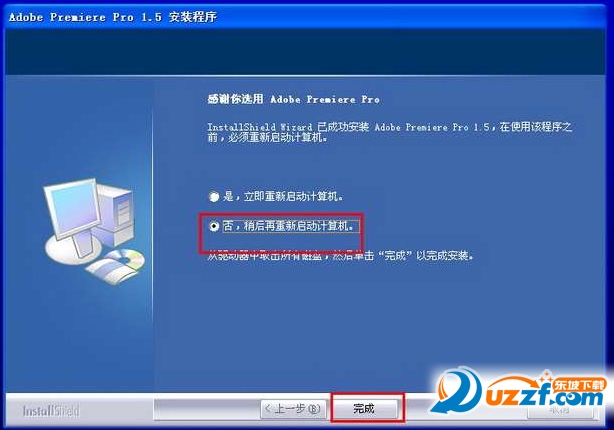The image size is (614, 430).
Task: Go back with the 上一步(B) button
Action: point(293,409)
